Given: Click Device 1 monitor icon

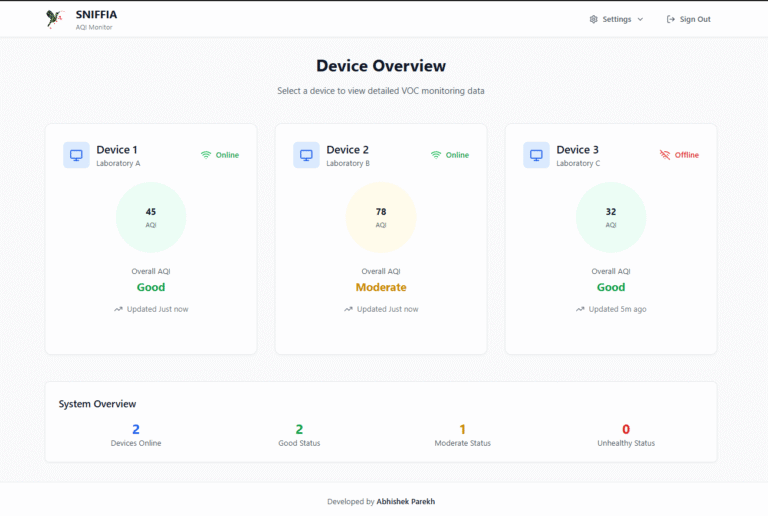Looking at the screenshot, I should [76, 155].
